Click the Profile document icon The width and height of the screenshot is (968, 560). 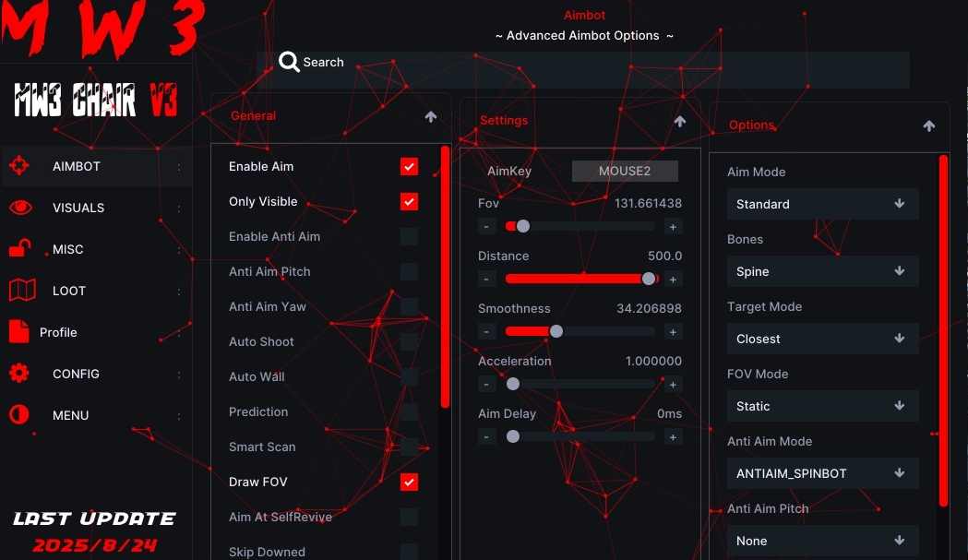(x=18, y=331)
